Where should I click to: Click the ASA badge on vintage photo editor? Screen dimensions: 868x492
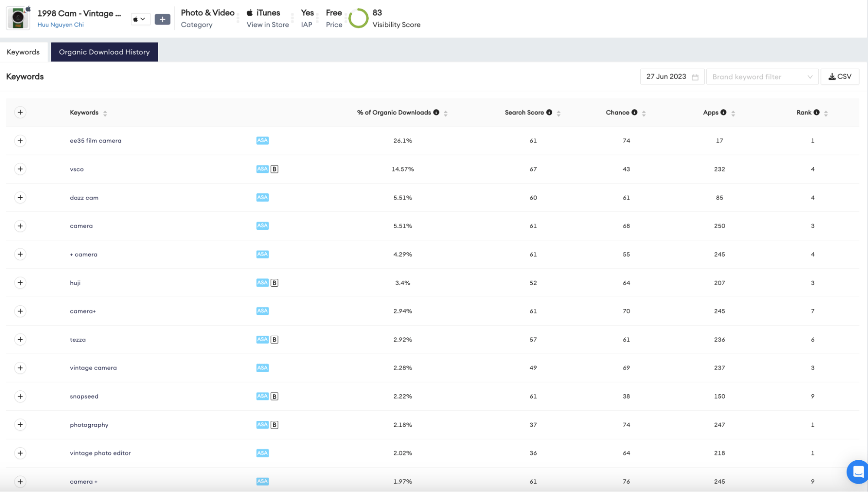click(262, 453)
